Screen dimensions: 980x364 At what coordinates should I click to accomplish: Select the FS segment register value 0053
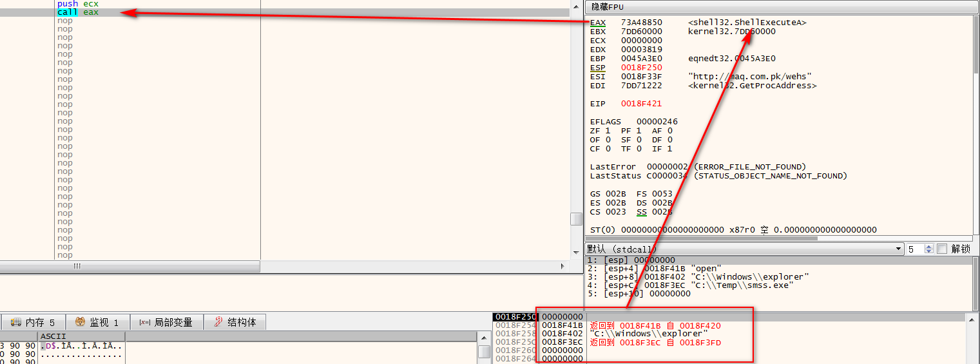662,194
